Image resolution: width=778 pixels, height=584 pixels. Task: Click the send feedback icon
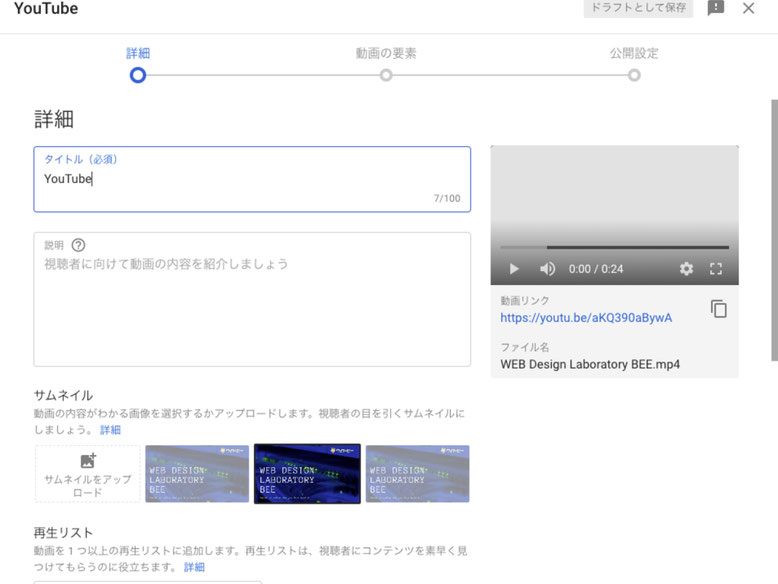click(715, 8)
